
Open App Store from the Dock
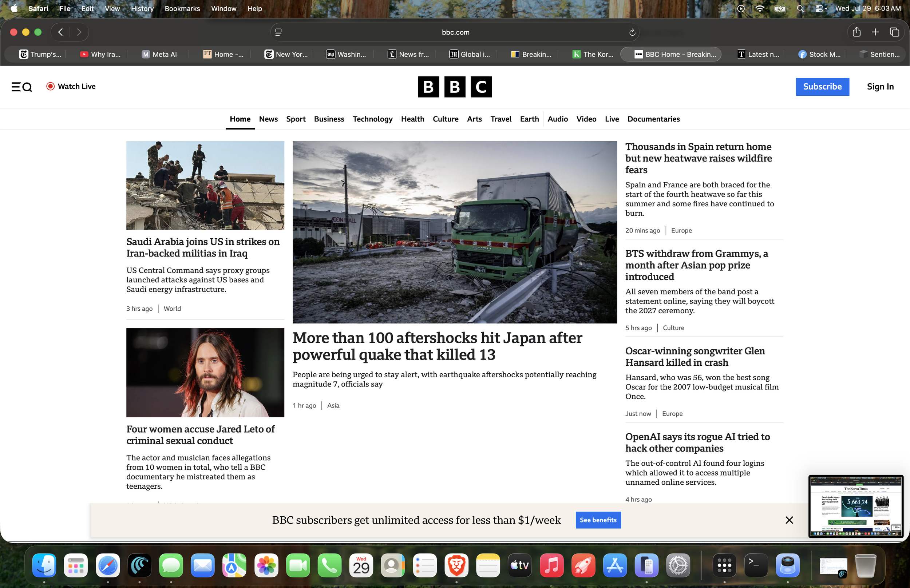[615, 565]
